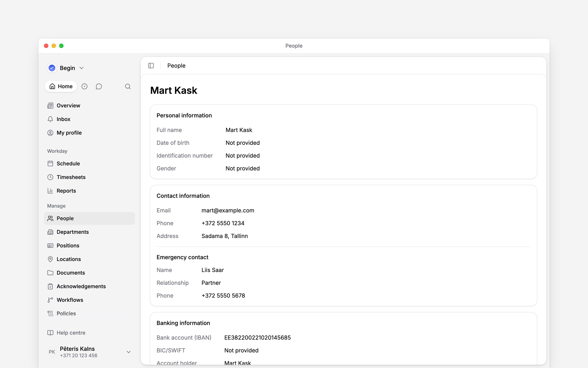The height and width of the screenshot is (368, 588).
Task: Click the Banking information section title
Action: (x=183, y=323)
